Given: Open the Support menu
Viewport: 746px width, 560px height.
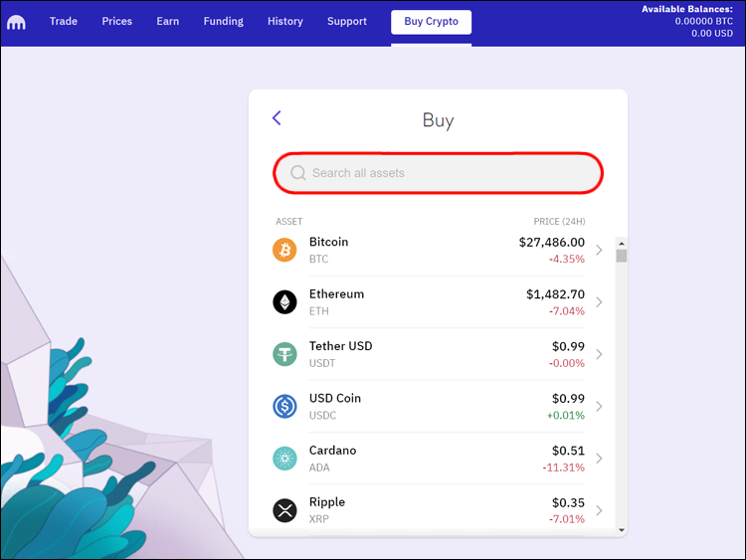Looking at the screenshot, I should coord(347,22).
